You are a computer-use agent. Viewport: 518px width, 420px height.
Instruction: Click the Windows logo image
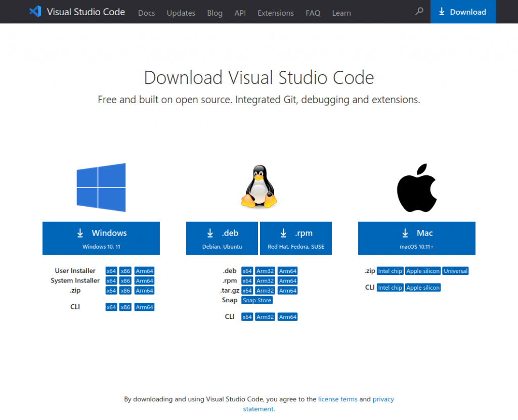101,187
